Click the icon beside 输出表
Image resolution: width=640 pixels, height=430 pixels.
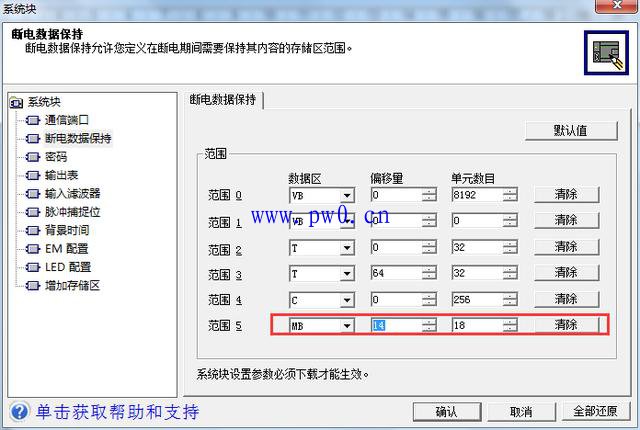[x=33, y=175]
